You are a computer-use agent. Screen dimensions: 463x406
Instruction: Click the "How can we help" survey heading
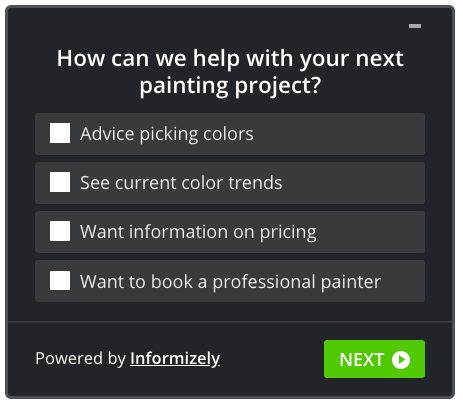230,72
